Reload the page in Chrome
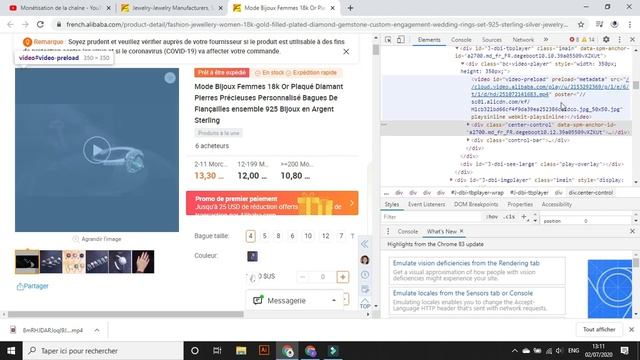The image size is (640, 360). (40, 24)
